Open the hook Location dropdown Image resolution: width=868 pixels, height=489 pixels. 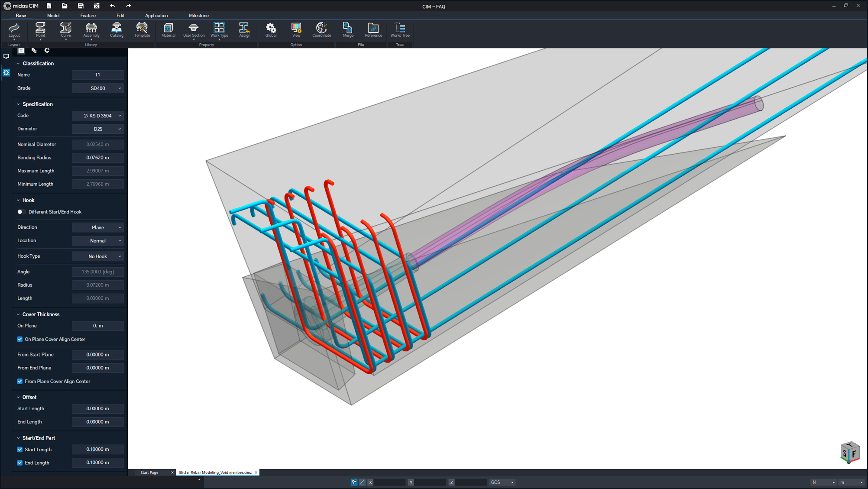click(x=98, y=240)
